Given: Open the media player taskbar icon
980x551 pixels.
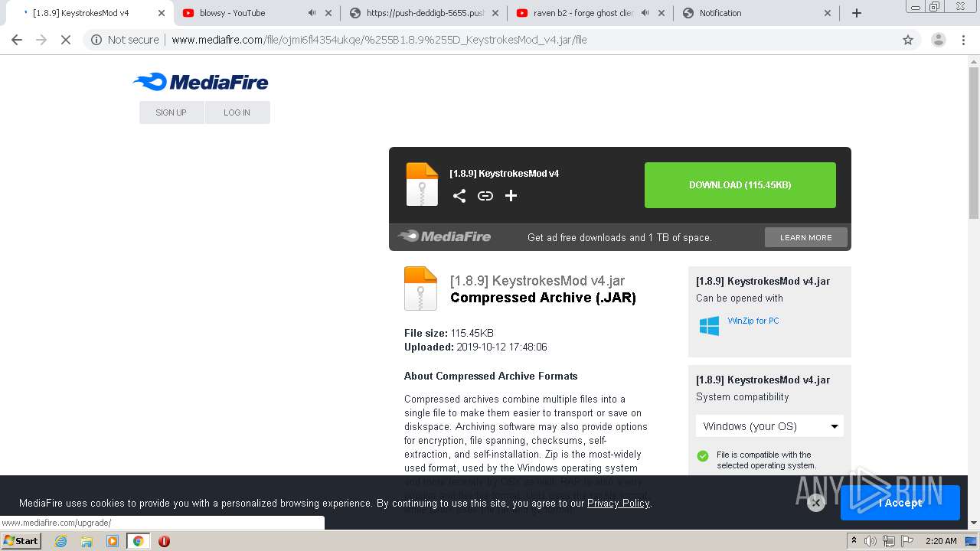Looking at the screenshot, I should pyautogui.click(x=113, y=541).
